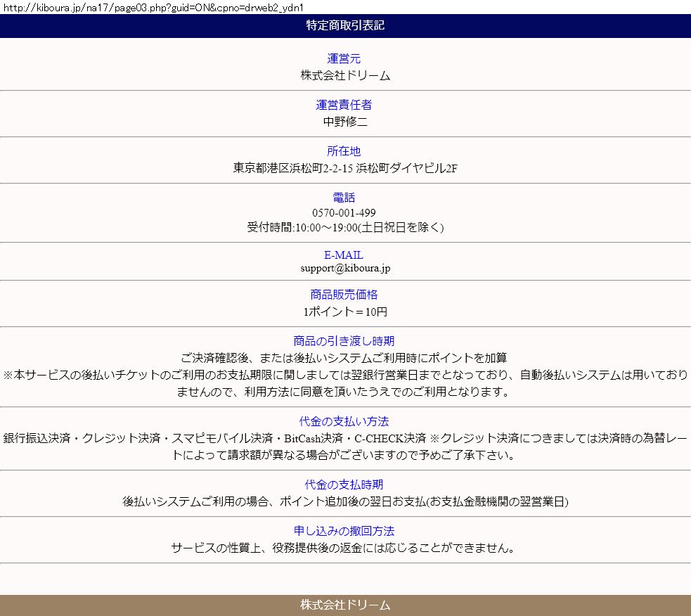
Task: Click the 特定商取引表記 header bar
Action: [345, 26]
